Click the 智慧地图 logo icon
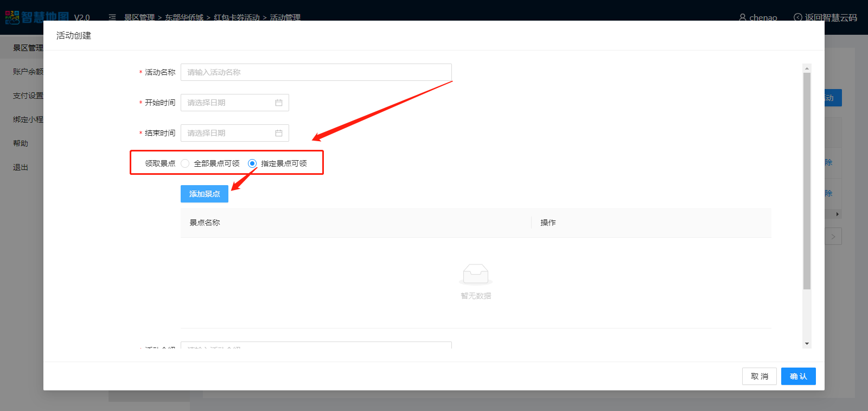Image resolution: width=868 pixels, height=411 pixels. click(12, 17)
